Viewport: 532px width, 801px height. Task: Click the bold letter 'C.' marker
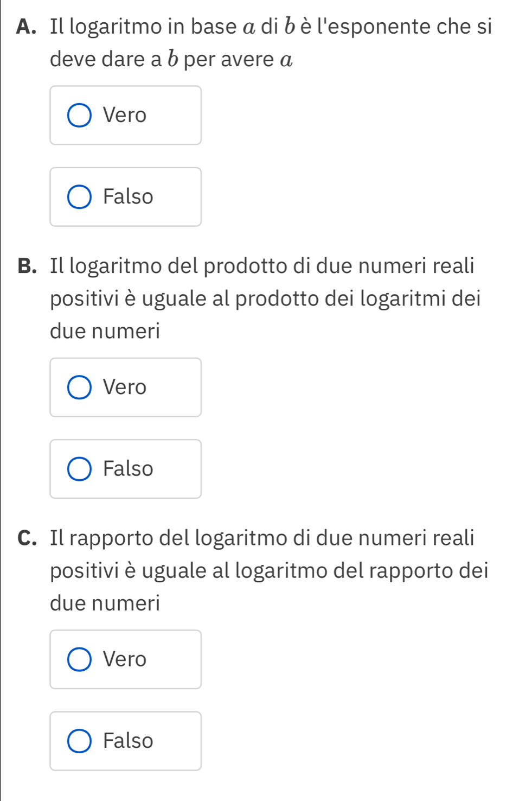(x=30, y=538)
